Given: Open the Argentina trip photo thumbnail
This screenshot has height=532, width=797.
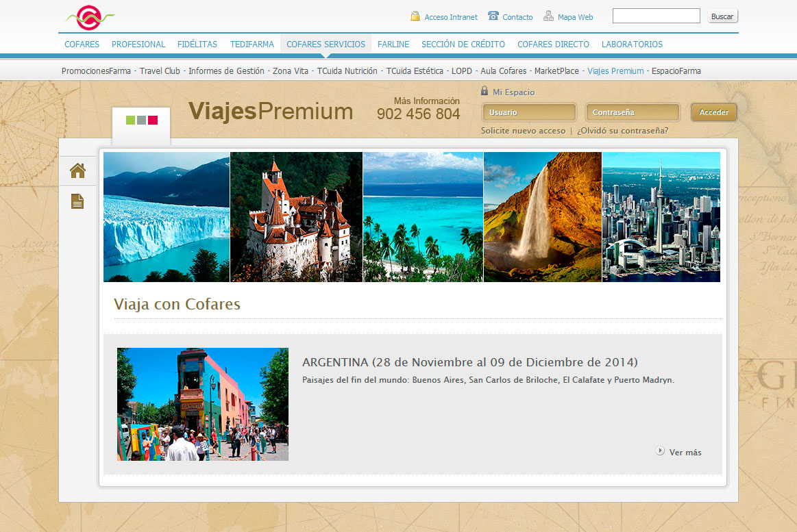Looking at the screenshot, I should pyautogui.click(x=202, y=404).
